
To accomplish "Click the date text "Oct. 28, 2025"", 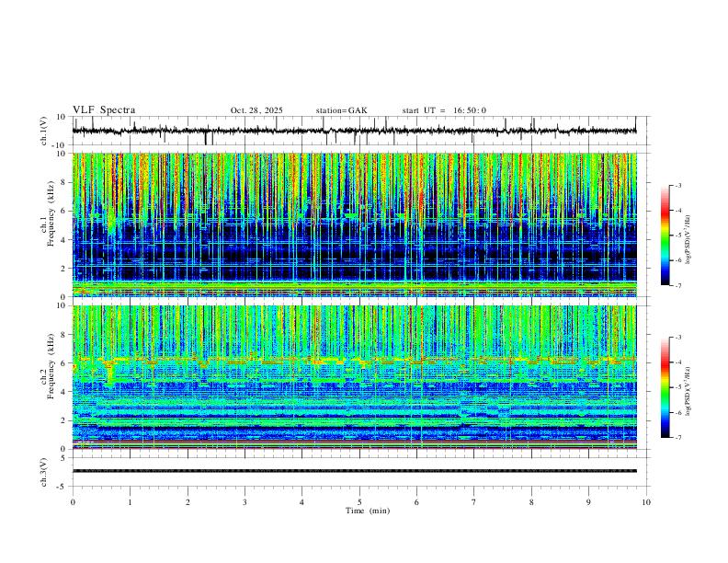I will (256, 110).
